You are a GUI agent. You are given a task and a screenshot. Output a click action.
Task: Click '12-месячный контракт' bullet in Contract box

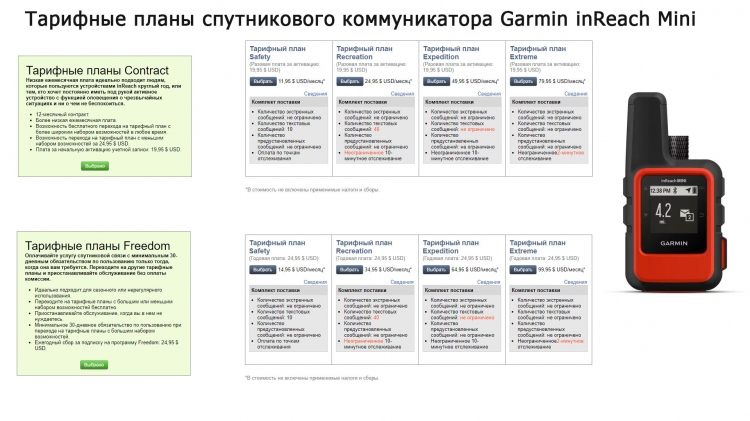[x=63, y=115]
